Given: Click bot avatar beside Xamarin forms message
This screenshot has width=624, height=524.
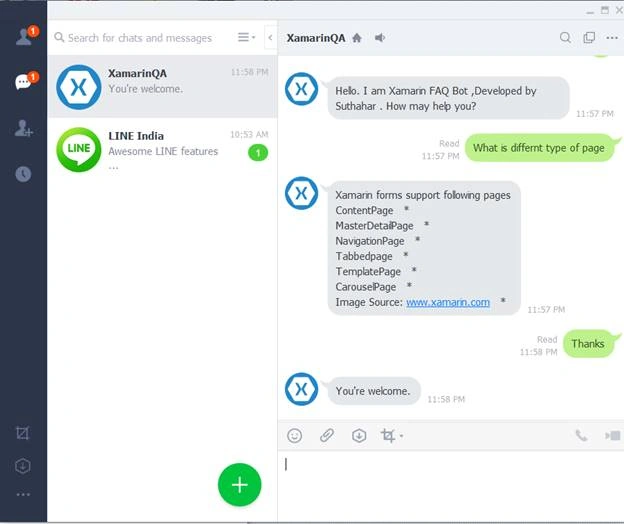Looking at the screenshot, I should pyautogui.click(x=301, y=193).
